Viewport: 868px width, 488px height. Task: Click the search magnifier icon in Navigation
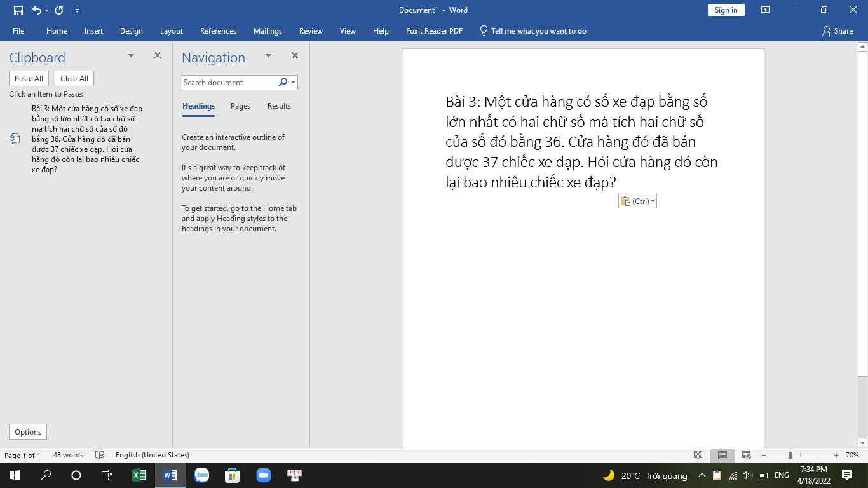pyautogui.click(x=283, y=83)
